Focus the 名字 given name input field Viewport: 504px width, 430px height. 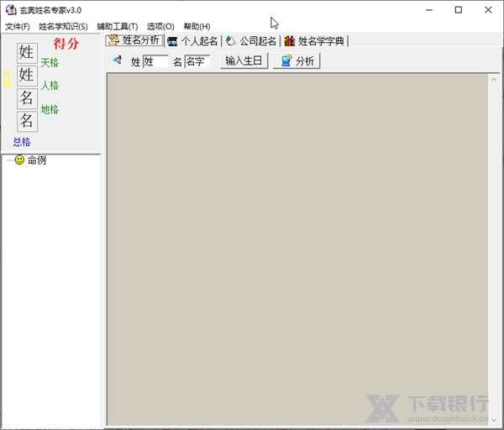[197, 61]
